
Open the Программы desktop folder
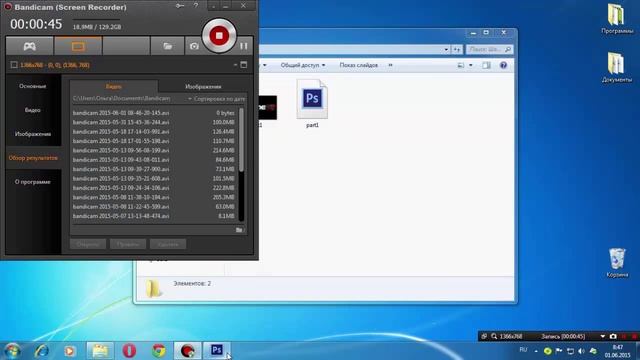(x=617, y=19)
